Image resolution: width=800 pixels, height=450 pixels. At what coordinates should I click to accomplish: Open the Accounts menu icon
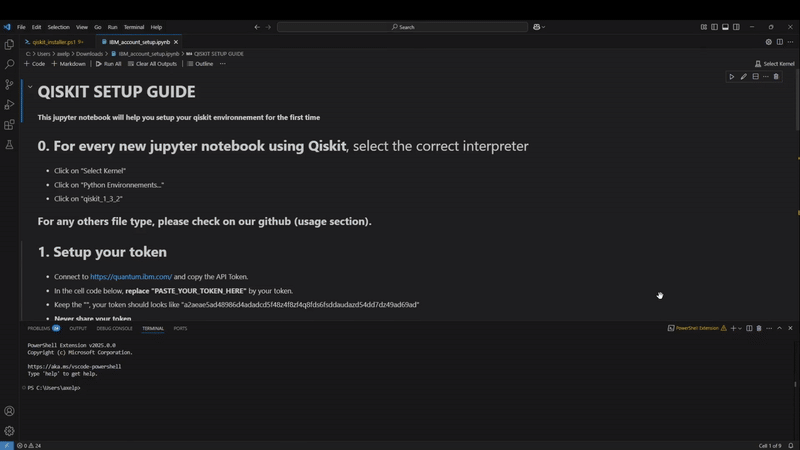(9, 411)
